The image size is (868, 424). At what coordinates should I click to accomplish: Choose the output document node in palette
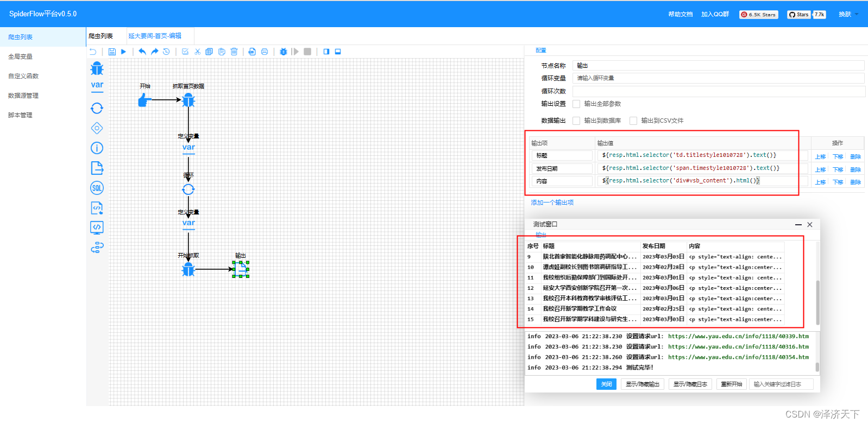97,168
